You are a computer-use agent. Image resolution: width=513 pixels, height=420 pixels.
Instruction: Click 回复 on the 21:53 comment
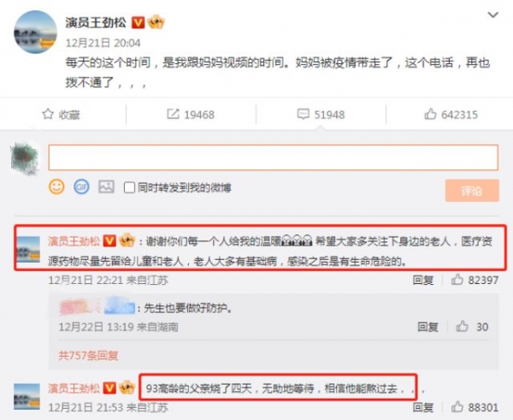click(423, 407)
